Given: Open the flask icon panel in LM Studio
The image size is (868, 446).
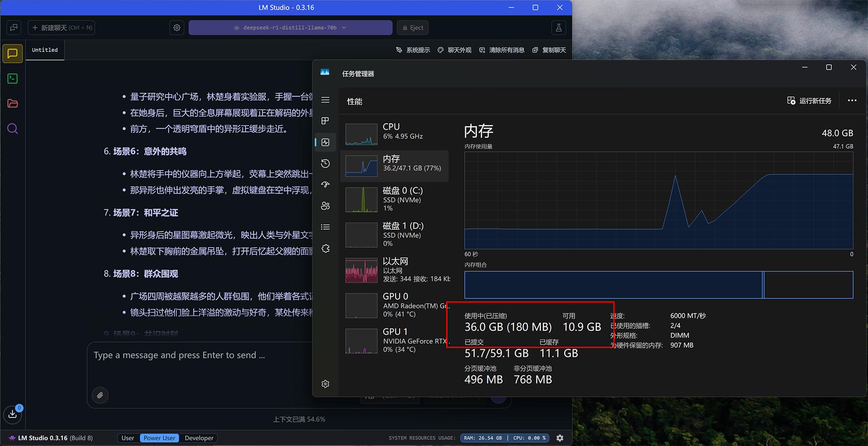Looking at the screenshot, I should [x=559, y=28].
